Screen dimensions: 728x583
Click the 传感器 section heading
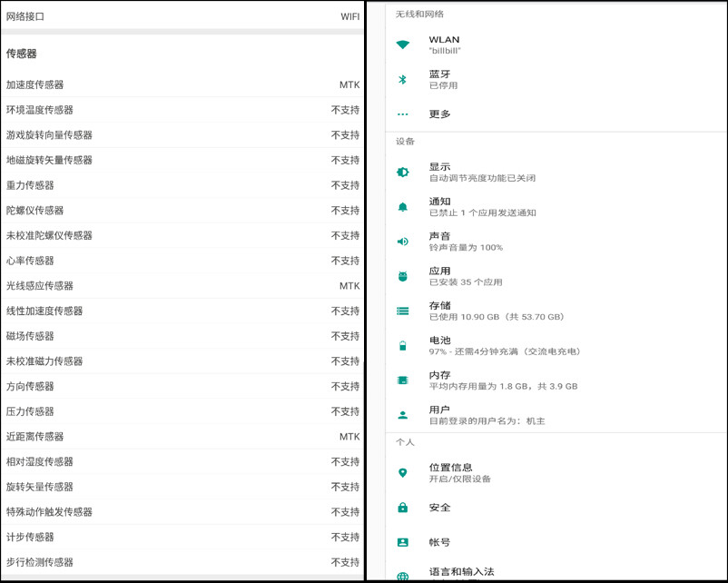coord(22,54)
